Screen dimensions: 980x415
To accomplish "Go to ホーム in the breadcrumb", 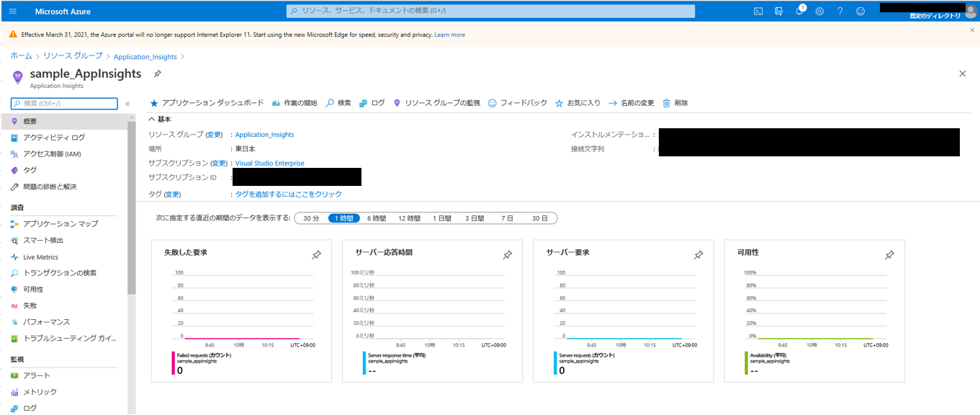I will [21, 56].
